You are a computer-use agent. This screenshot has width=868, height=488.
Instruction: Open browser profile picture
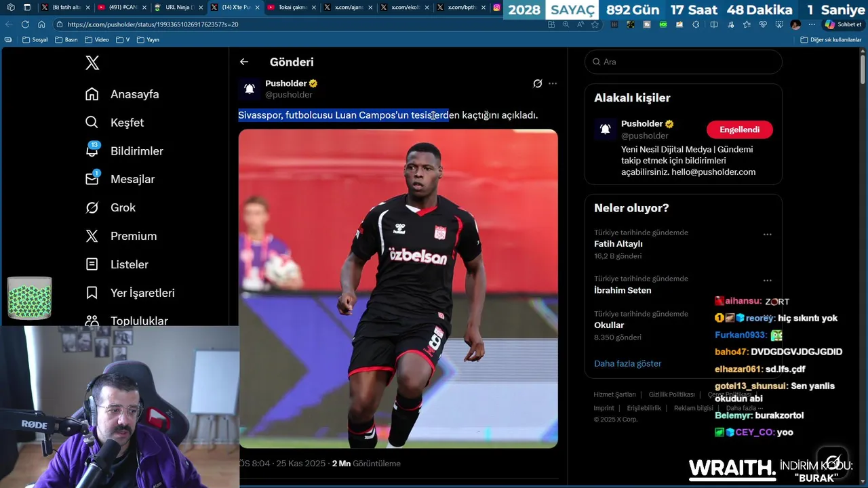pos(795,24)
